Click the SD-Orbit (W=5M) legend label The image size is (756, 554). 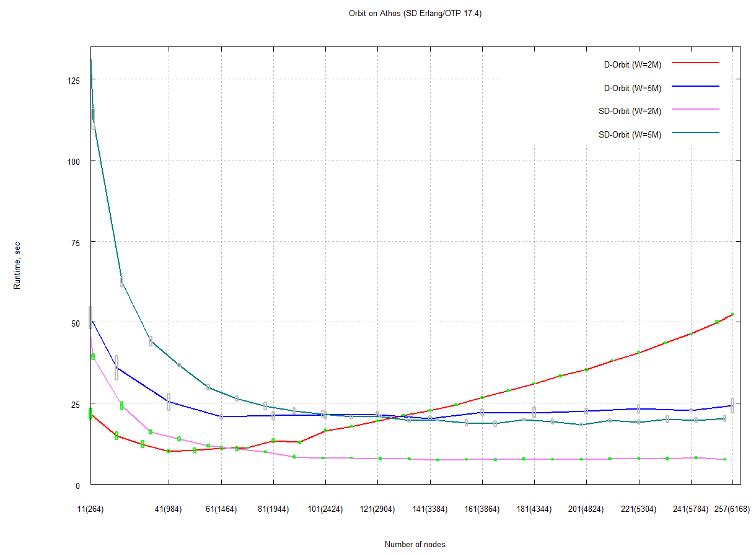(630, 135)
